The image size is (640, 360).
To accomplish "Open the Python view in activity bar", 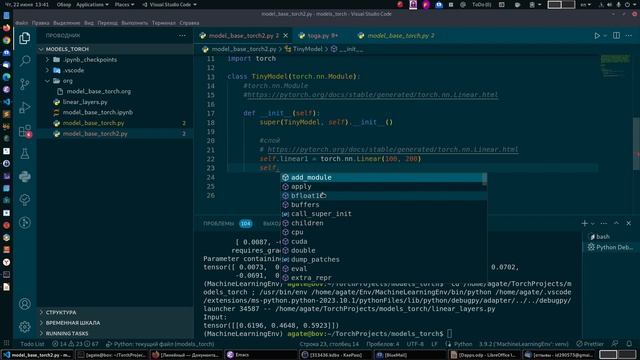I will pos(24,176).
